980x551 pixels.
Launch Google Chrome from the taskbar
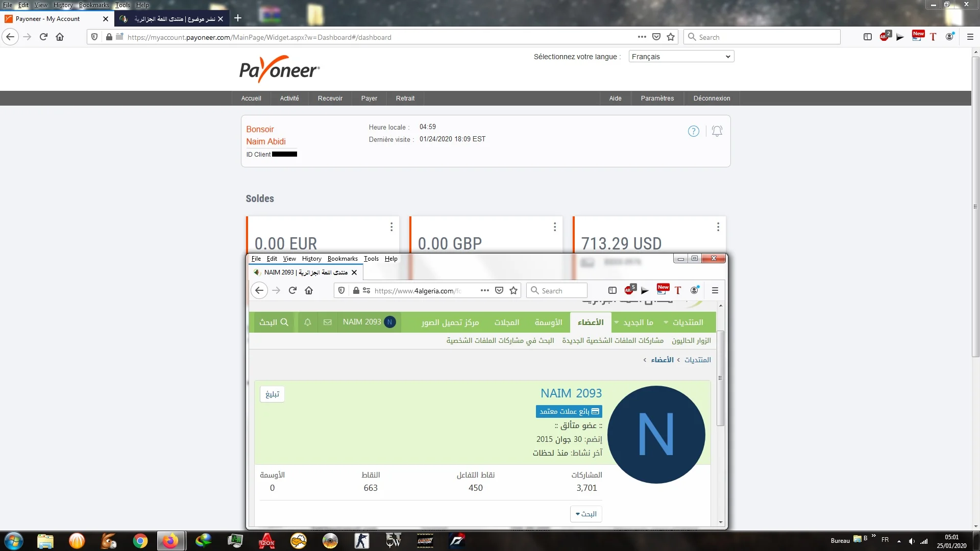(x=140, y=541)
